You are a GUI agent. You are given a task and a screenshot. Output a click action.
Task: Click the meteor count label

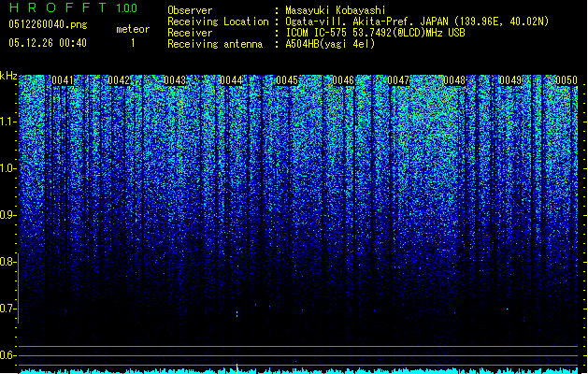coord(133,29)
